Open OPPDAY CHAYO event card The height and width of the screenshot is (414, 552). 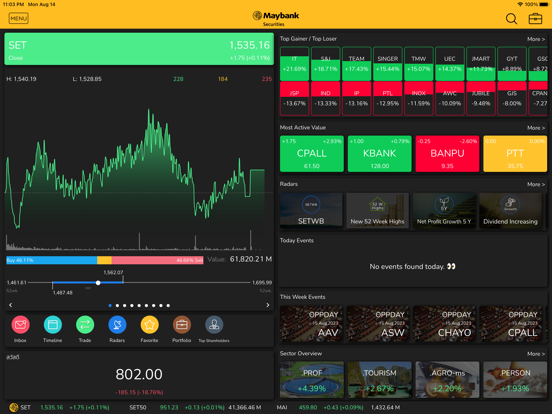point(444,324)
